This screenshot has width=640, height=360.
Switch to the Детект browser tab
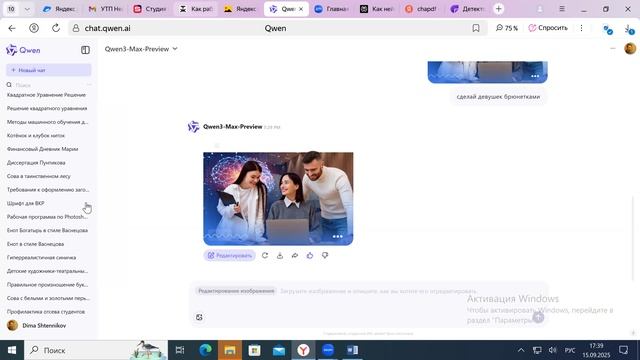[x=467, y=9]
